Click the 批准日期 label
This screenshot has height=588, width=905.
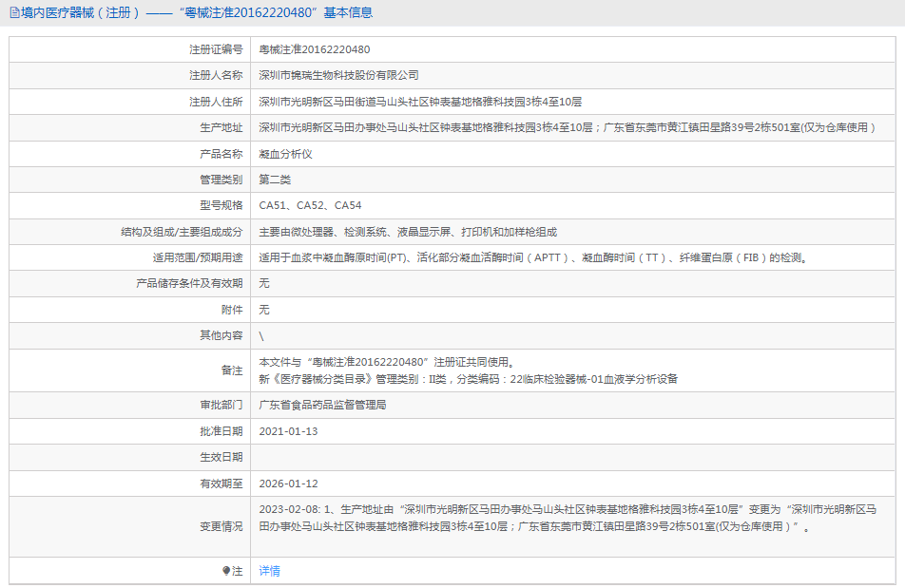[221, 431]
